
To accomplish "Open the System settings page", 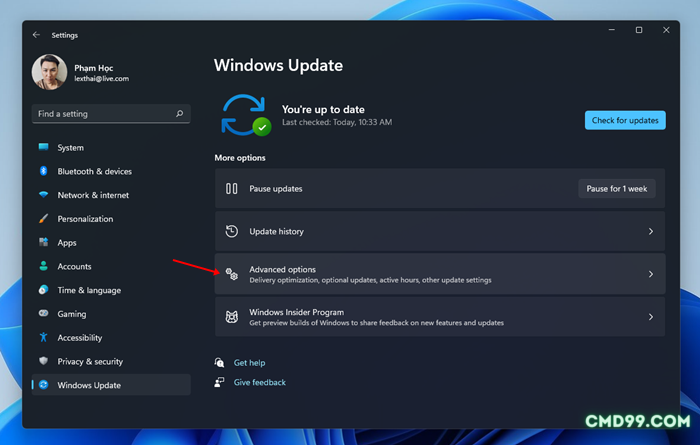I will (x=111, y=148).
